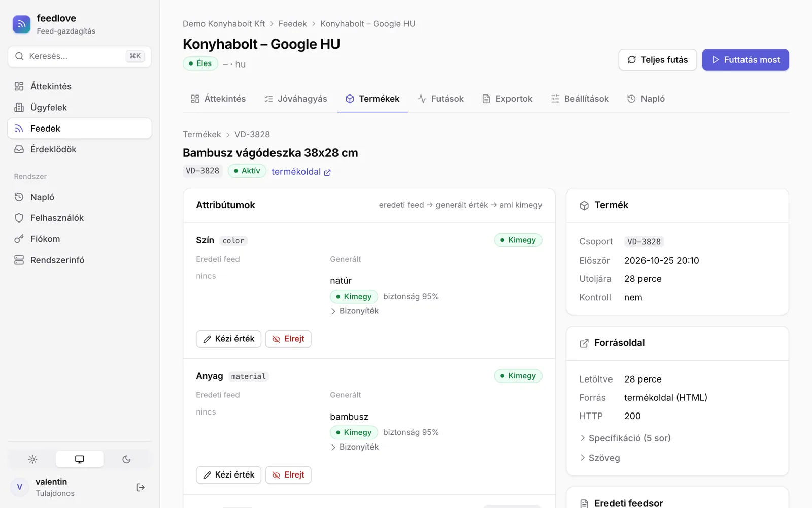Click Elrejt for Anyag attribute
This screenshot has height=508, width=812.
pyautogui.click(x=288, y=475)
